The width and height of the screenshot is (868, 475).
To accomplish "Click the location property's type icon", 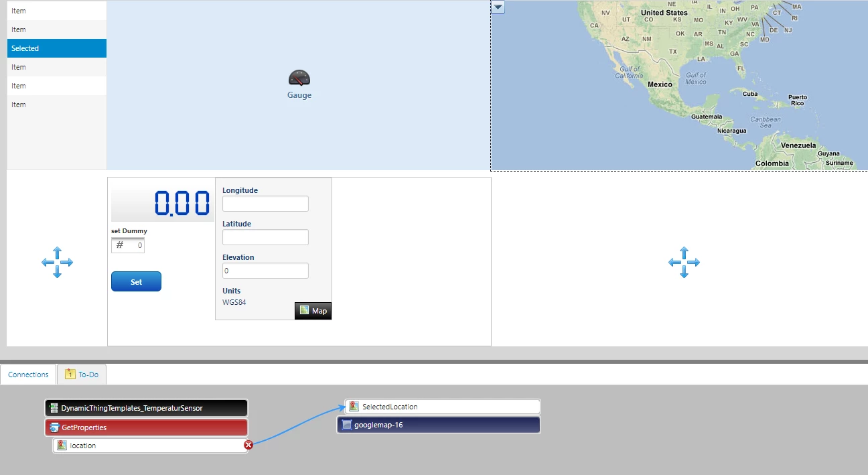I will (62, 445).
